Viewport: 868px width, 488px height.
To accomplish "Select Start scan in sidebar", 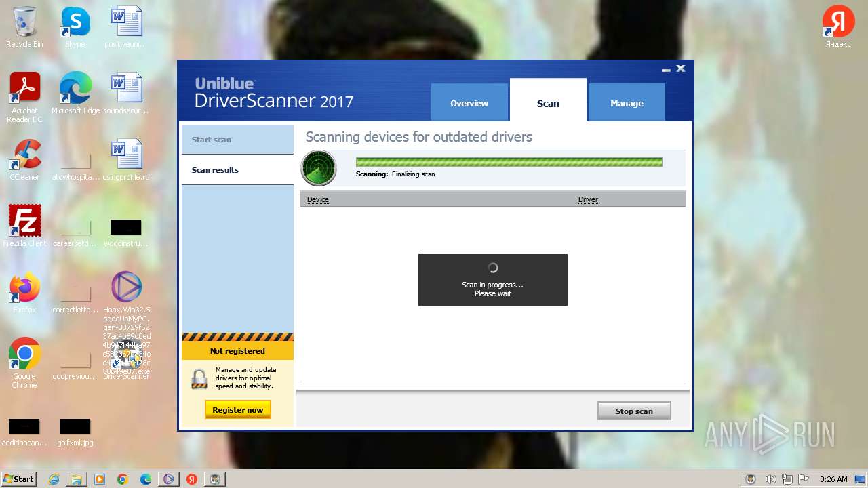I will [237, 140].
